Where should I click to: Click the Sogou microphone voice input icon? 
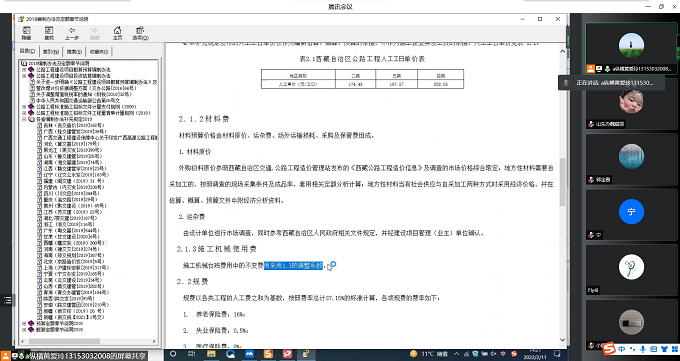tap(642, 349)
